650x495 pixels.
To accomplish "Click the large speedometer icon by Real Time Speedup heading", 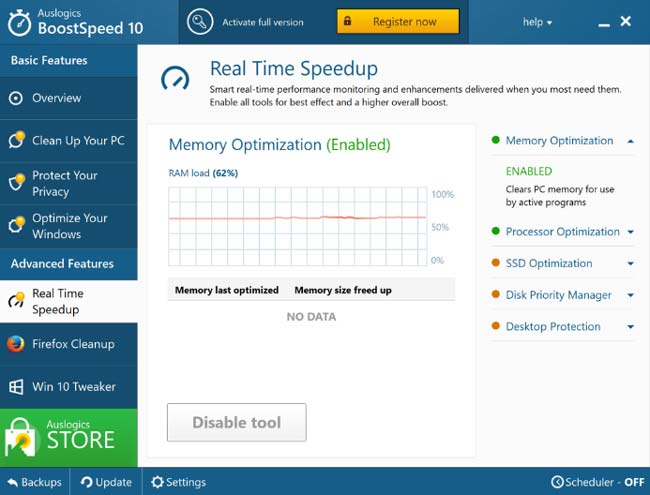I will point(175,79).
